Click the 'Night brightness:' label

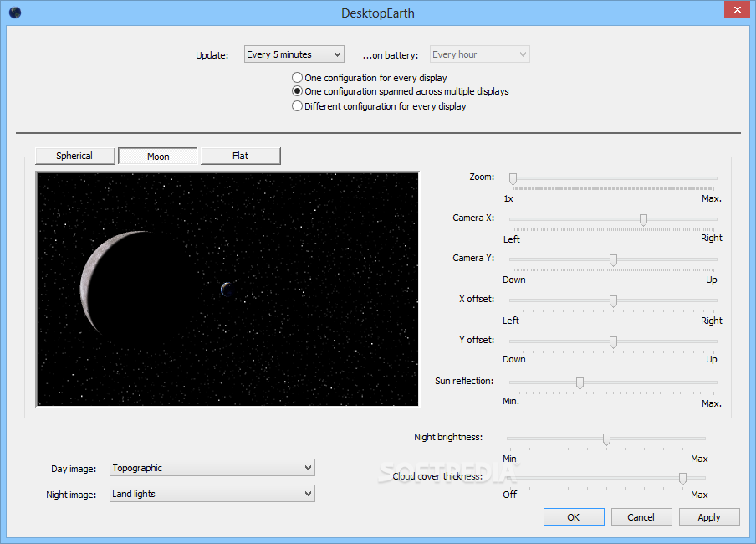click(448, 437)
